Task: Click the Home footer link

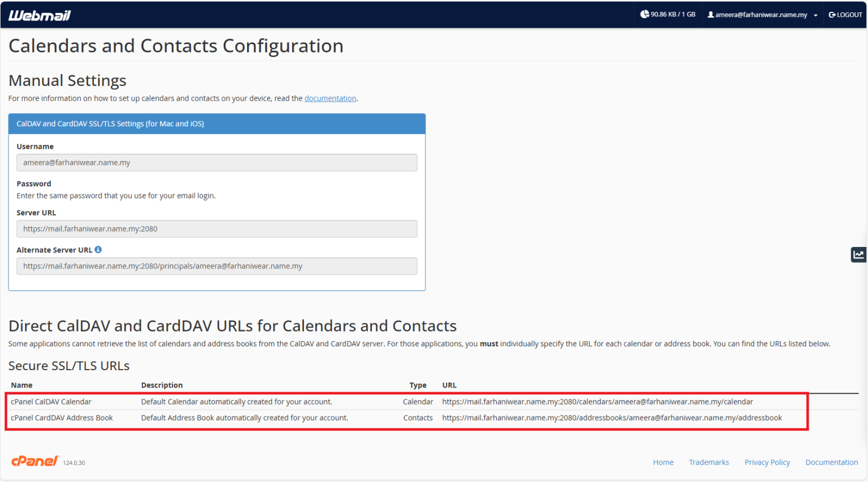Action: click(663, 462)
